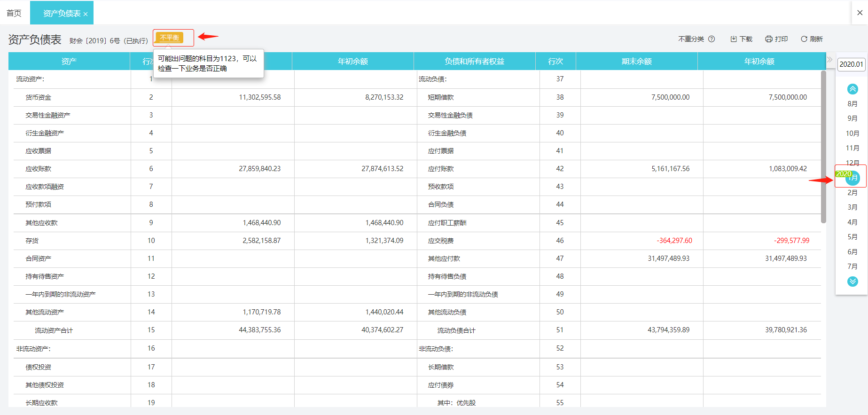The width and height of the screenshot is (868, 415).
Task: Click the 期末余额 header on the liabilities side
Action: [636, 61]
